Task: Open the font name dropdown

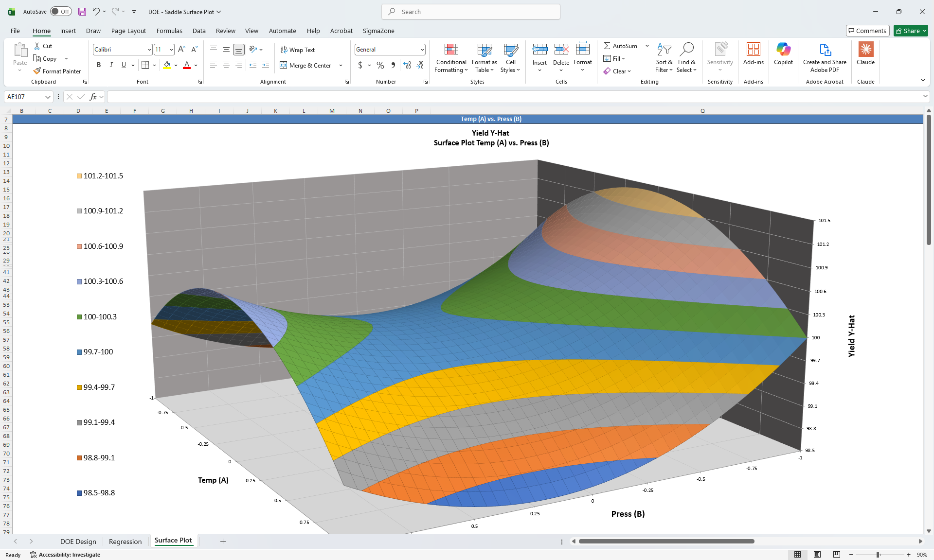Action: click(x=149, y=49)
